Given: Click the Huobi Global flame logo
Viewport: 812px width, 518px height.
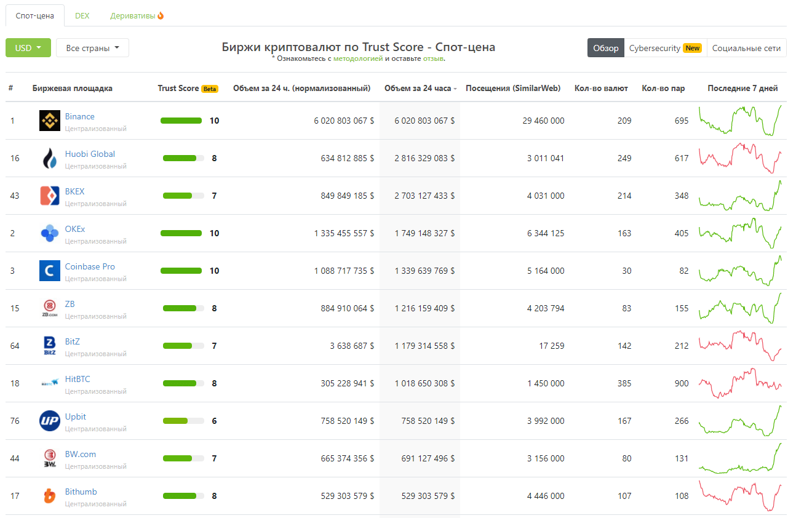Looking at the screenshot, I should click(x=50, y=158).
